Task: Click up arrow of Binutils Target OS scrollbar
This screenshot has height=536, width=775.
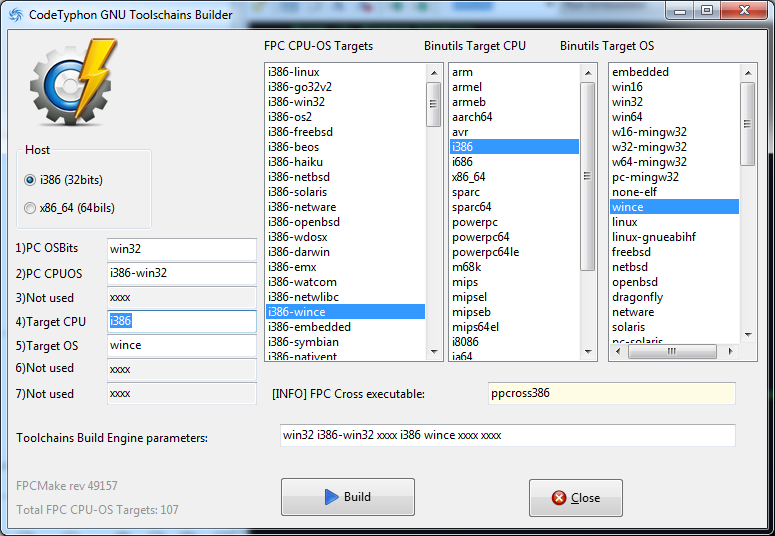Action: click(748, 73)
